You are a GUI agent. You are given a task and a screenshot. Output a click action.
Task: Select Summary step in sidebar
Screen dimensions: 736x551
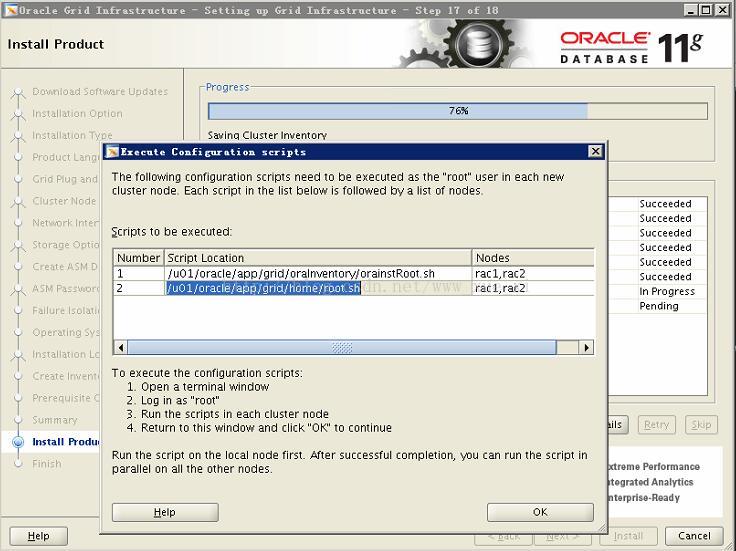coord(54,420)
